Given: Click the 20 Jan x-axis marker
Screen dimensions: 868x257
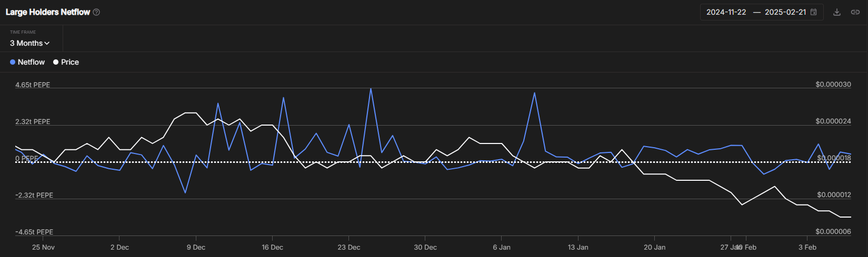Looking at the screenshot, I should coord(654,247).
